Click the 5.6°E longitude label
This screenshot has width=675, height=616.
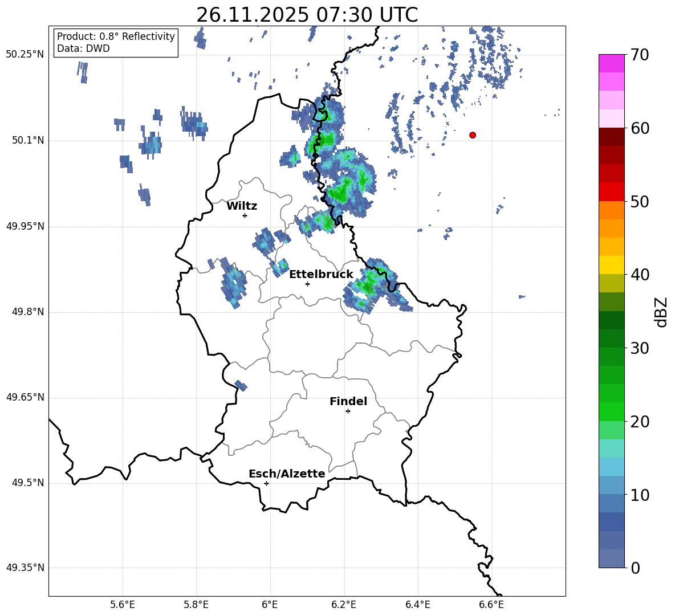[x=123, y=605]
